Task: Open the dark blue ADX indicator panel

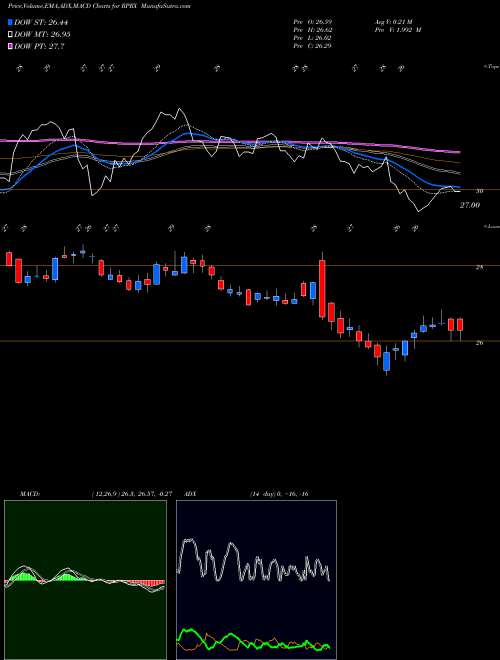Action: coord(256,580)
